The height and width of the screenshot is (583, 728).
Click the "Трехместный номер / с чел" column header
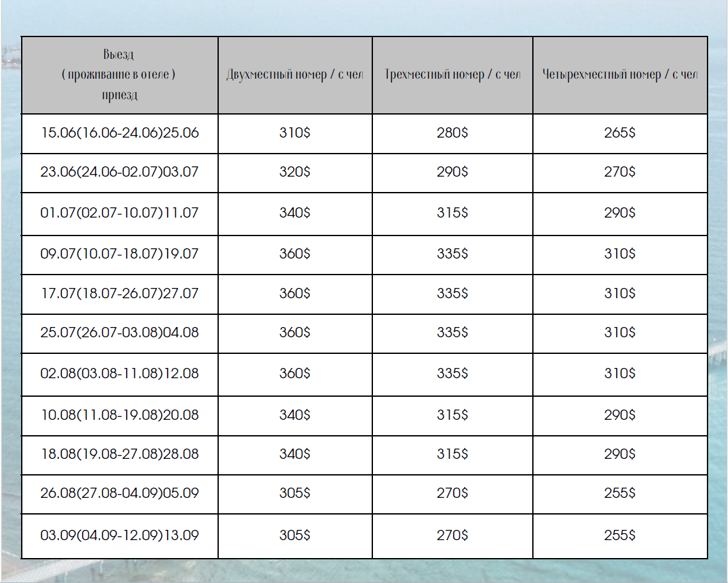[452, 75]
